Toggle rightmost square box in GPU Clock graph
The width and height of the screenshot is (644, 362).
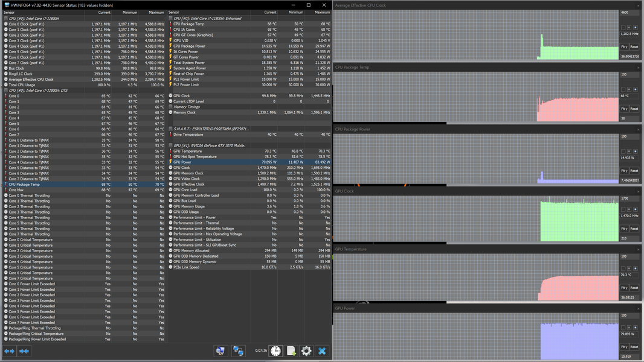[x=636, y=209]
